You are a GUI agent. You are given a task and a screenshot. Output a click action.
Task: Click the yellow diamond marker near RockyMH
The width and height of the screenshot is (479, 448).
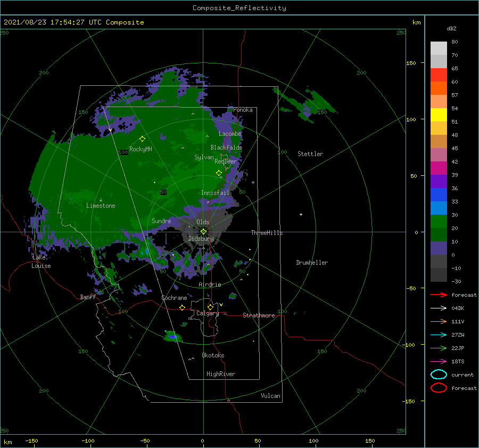pos(142,139)
